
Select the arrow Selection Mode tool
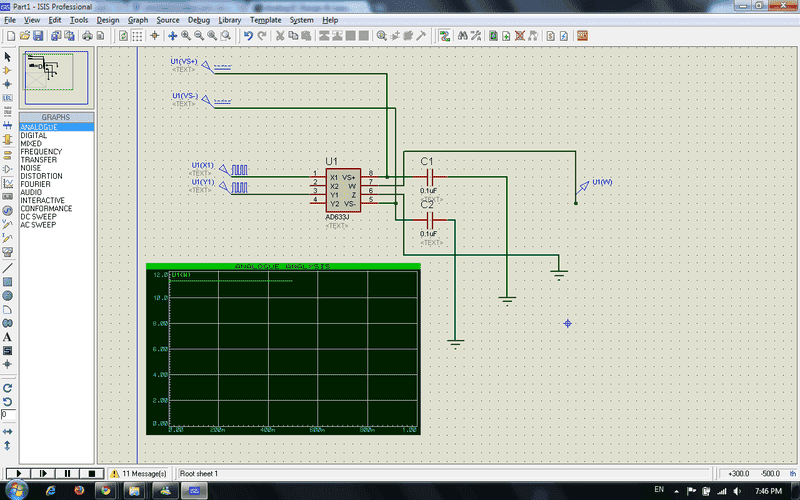click(x=7, y=57)
